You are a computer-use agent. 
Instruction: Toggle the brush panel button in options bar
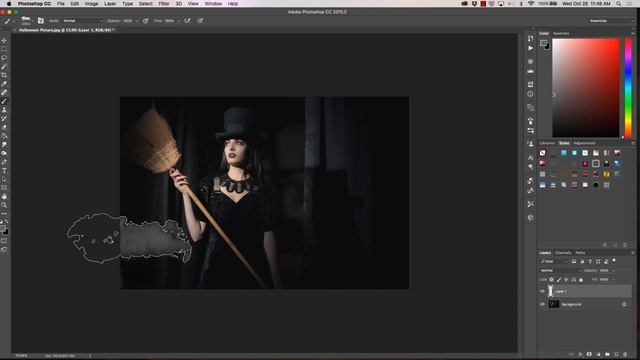pyautogui.click(x=41, y=20)
